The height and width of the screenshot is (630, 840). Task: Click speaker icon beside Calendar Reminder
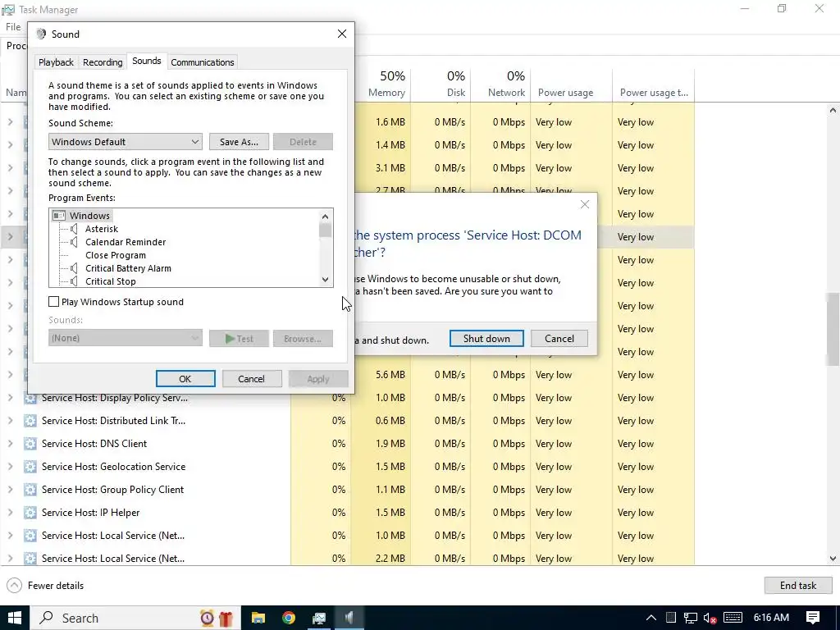(x=74, y=242)
